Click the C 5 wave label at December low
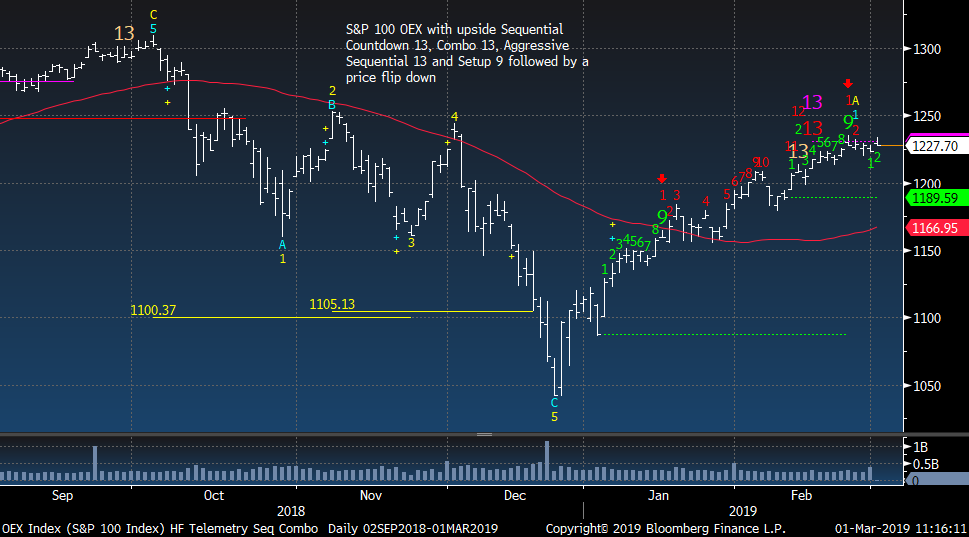 click(554, 410)
